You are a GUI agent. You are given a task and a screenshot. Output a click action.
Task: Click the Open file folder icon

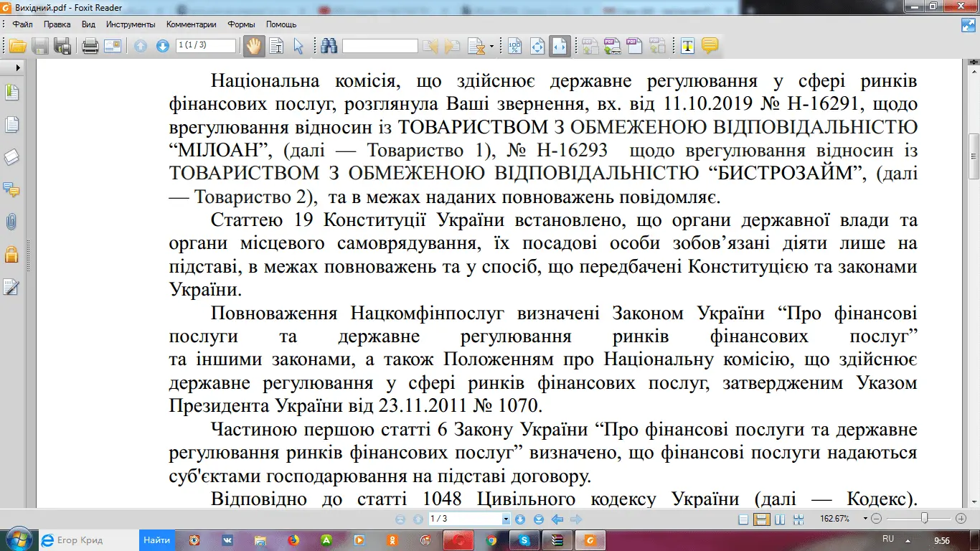pyautogui.click(x=17, y=47)
